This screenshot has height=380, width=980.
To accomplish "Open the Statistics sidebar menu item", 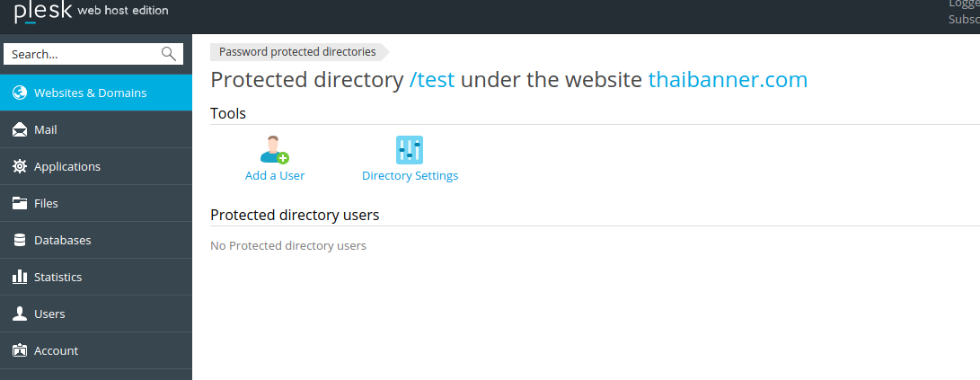I will (57, 277).
